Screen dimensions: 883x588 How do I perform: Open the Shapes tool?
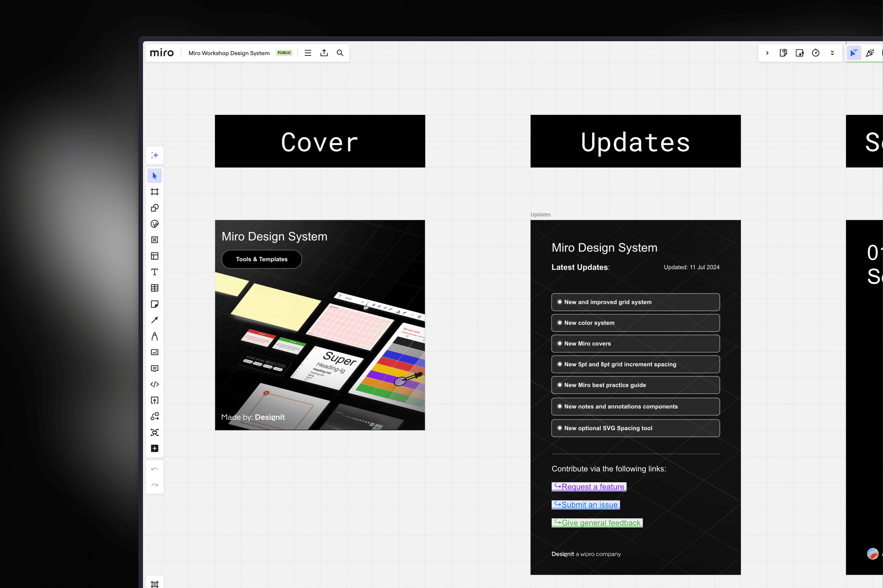[155, 208]
